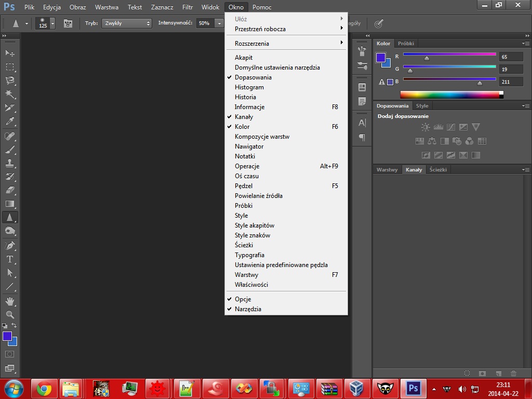The image size is (532, 399).
Task: Select the Magic Wand tool
Action: [x=10, y=94]
